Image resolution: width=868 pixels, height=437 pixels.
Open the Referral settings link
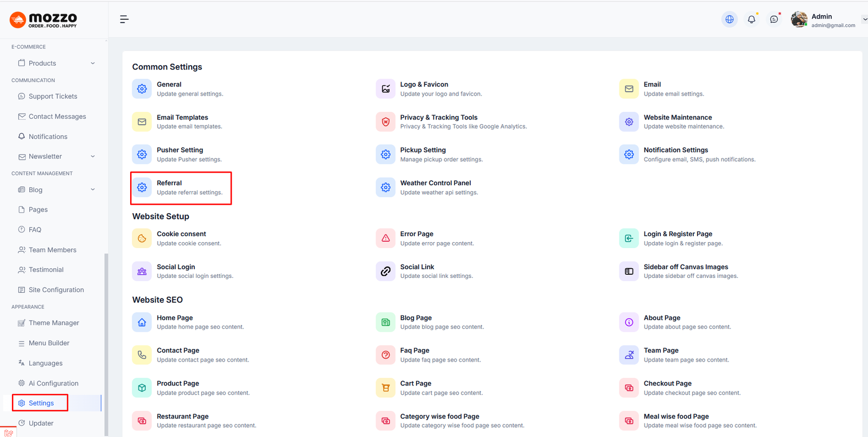tap(169, 183)
